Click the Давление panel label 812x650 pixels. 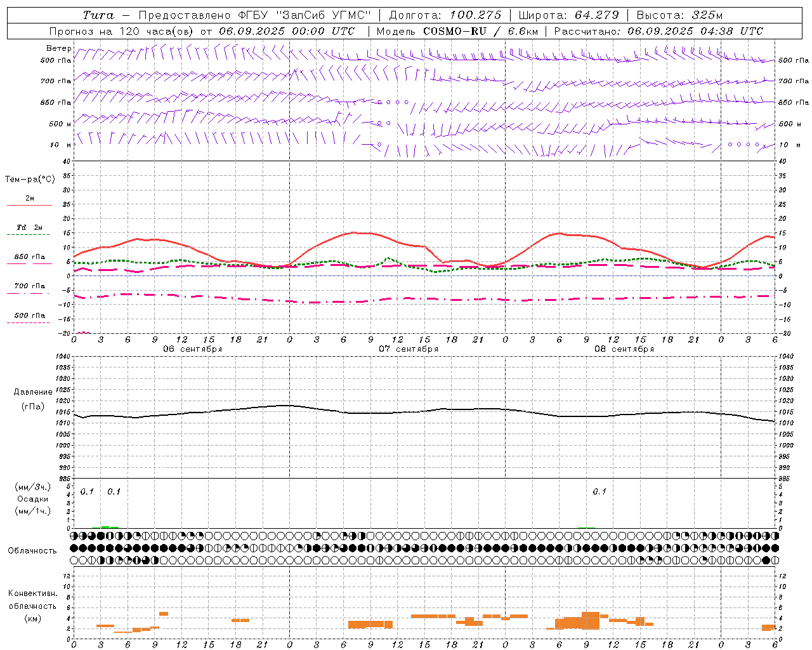pyautogui.click(x=33, y=392)
